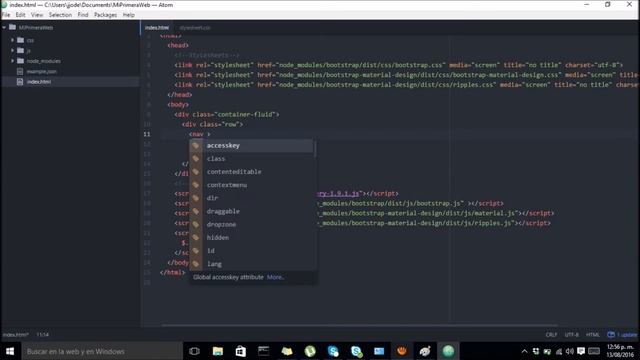Click the index.html* file name in status bar
Screen dimensions: 640x360
[x=16, y=335]
